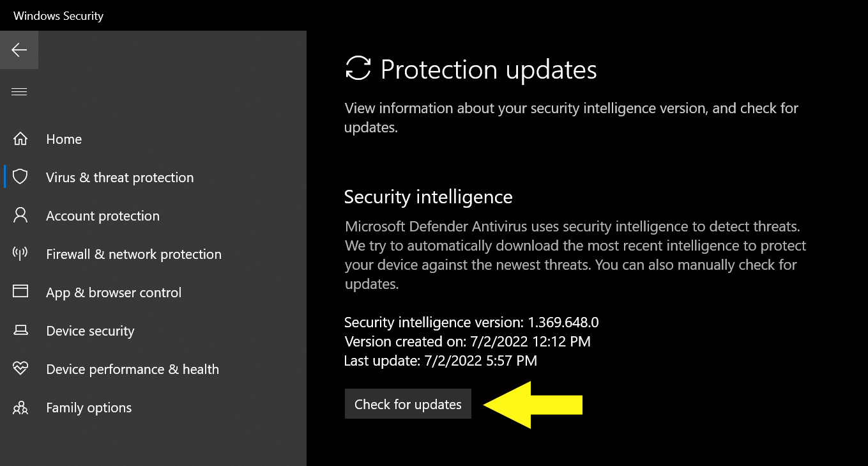The width and height of the screenshot is (868, 466).
Task: Click the Protection updates refresh icon
Action: pyautogui.click(x=358, y=69)
